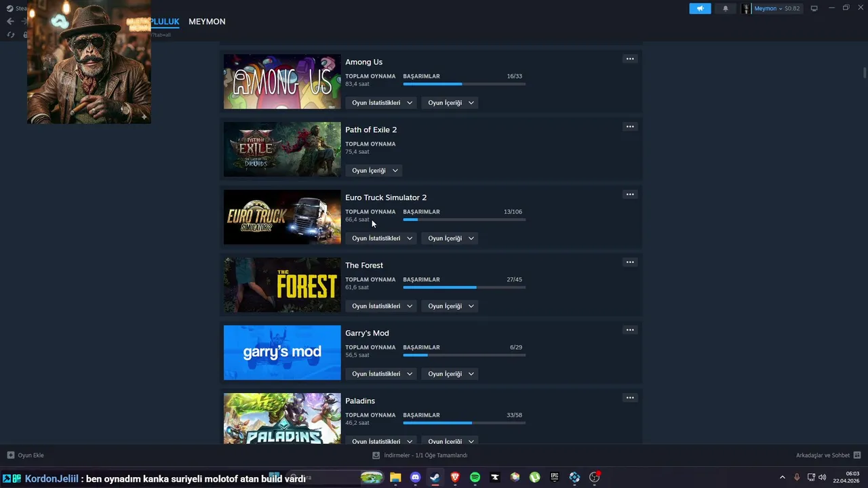The height and width of the screenshot is (488, 868).
Task: Expand Oyun İçeriği for Among Us
Action: (450, 103)
